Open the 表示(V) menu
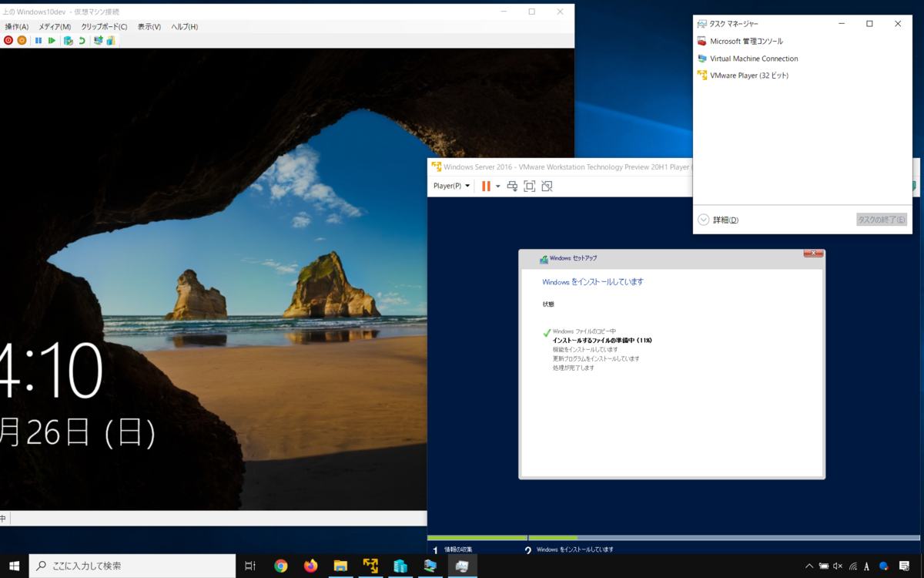The image size is (924, 578). pyautogui.click(x=149, y=27)
